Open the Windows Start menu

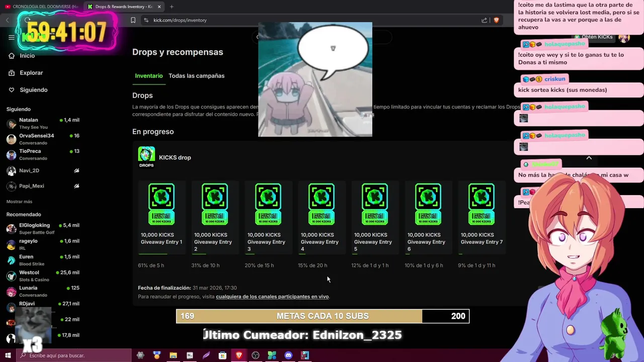point(8,355)
